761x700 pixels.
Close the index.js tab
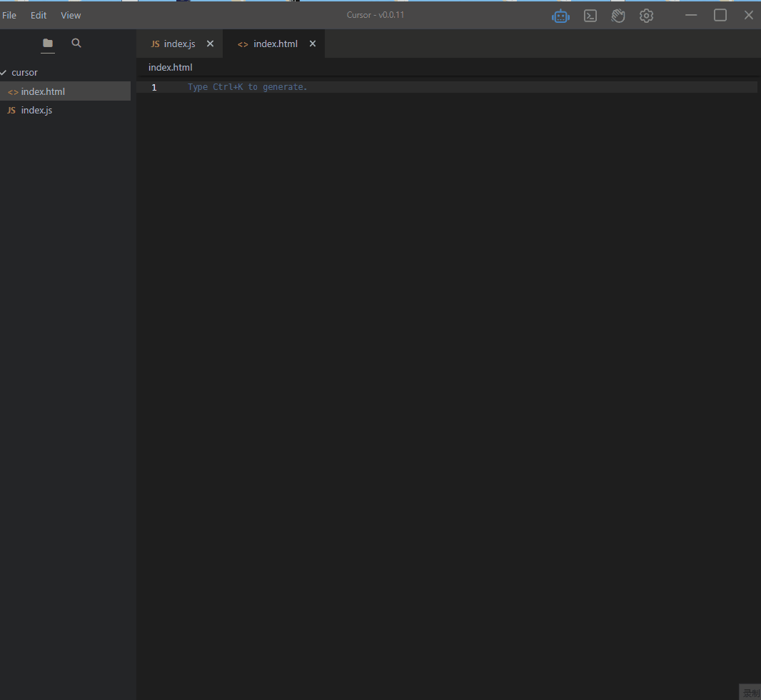coord(210,44)
